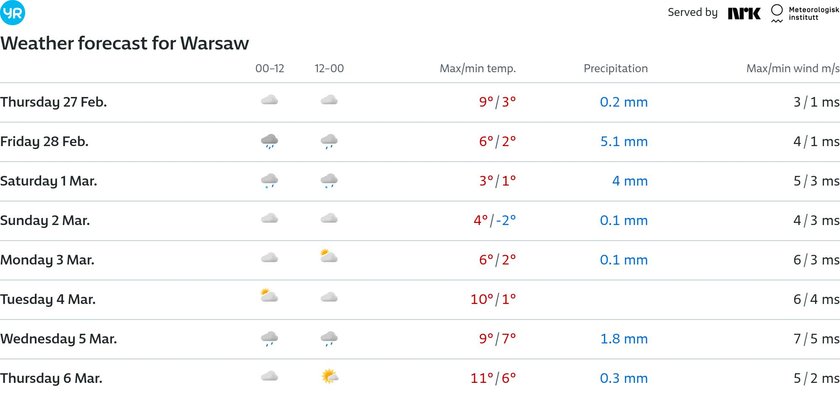Open the Thursday 27 Feb. forecast row

tap(420, 102)
